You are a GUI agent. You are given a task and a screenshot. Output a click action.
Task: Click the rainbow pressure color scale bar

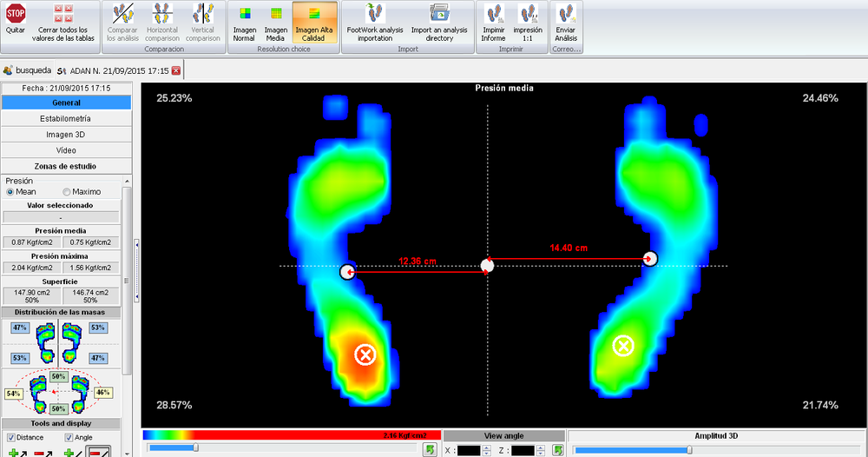292,435
